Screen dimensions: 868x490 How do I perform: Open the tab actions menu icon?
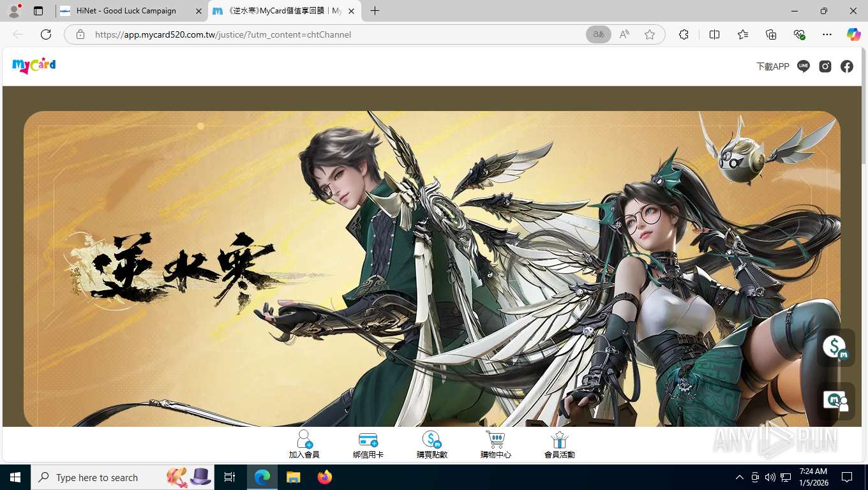click(38, 11)
